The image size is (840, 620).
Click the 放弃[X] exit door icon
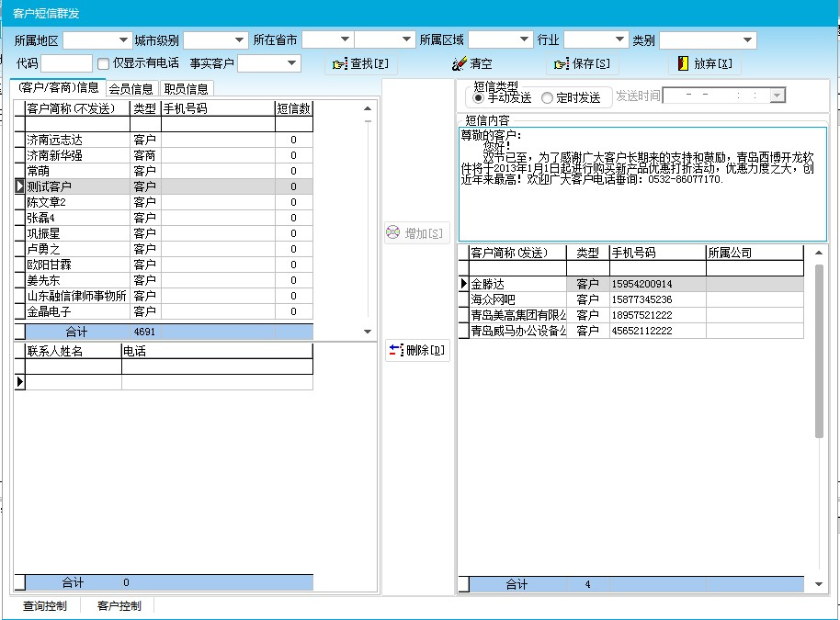683,63
